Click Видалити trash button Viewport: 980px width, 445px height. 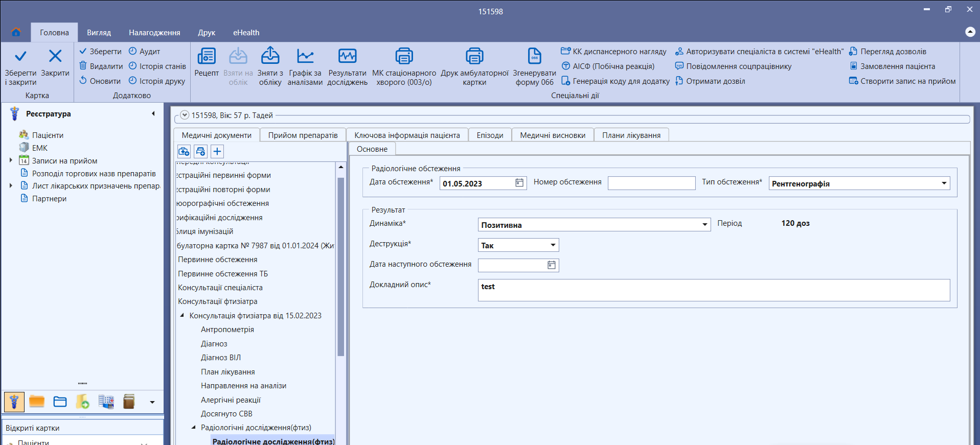pos(101,66)
